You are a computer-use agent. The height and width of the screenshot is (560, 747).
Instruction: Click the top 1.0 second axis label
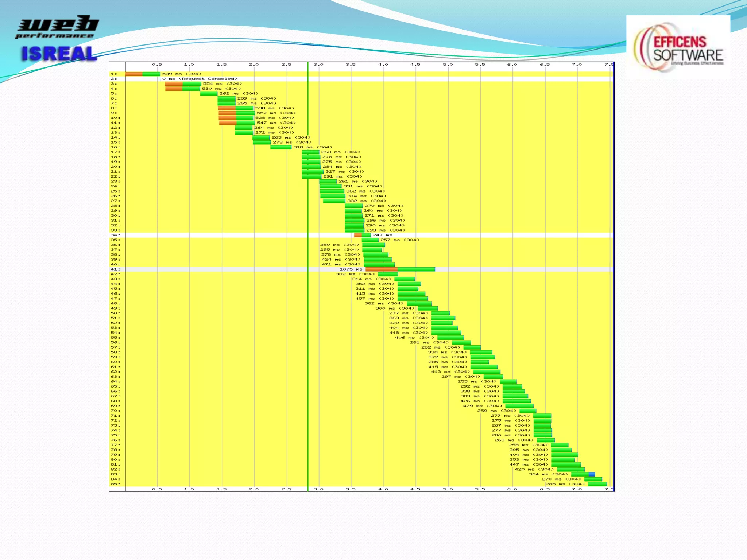(x=189, y=65)
